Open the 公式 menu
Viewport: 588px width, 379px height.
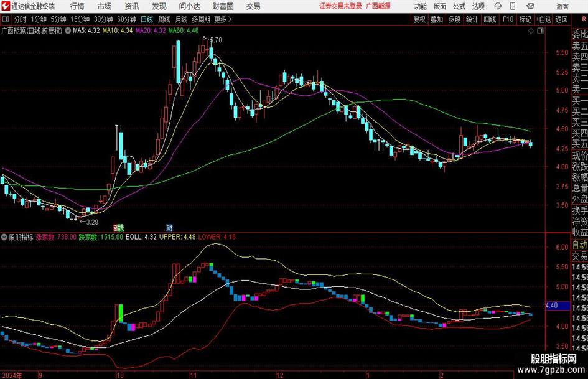459,6
